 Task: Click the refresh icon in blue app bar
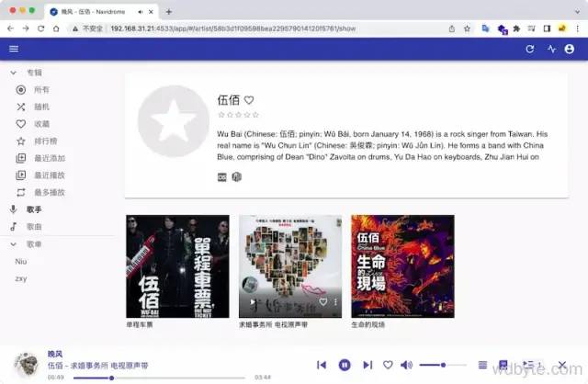click(x=530, y=49)
